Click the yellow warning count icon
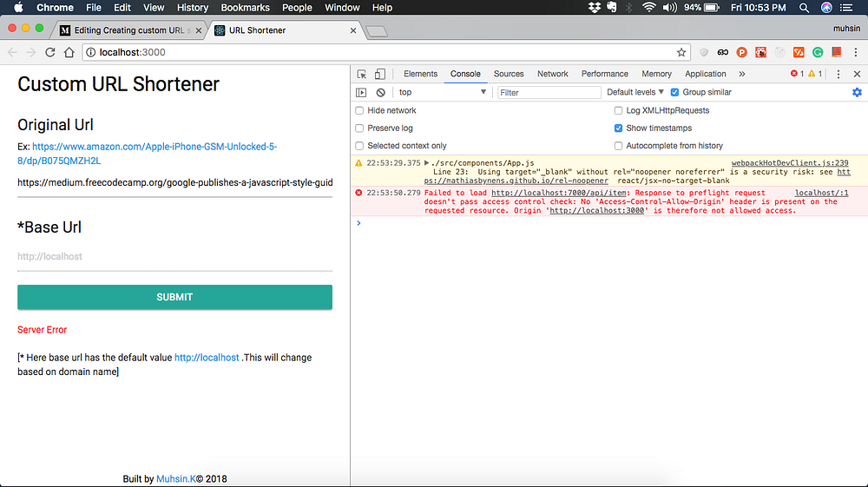 click(812, 74)
